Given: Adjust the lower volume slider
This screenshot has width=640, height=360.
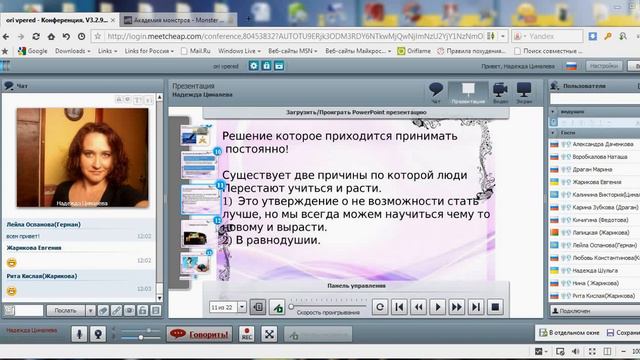Looking at the screenshot, I should 141,338.
